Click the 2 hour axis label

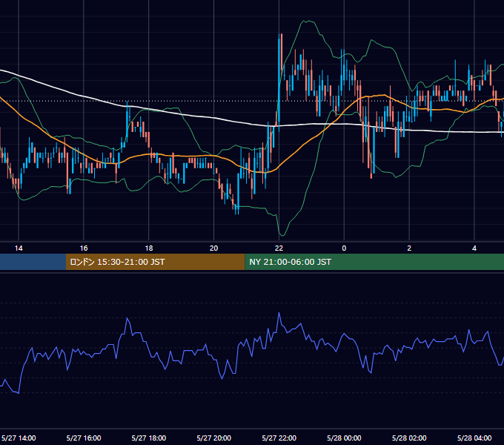[x=409, y=248]
